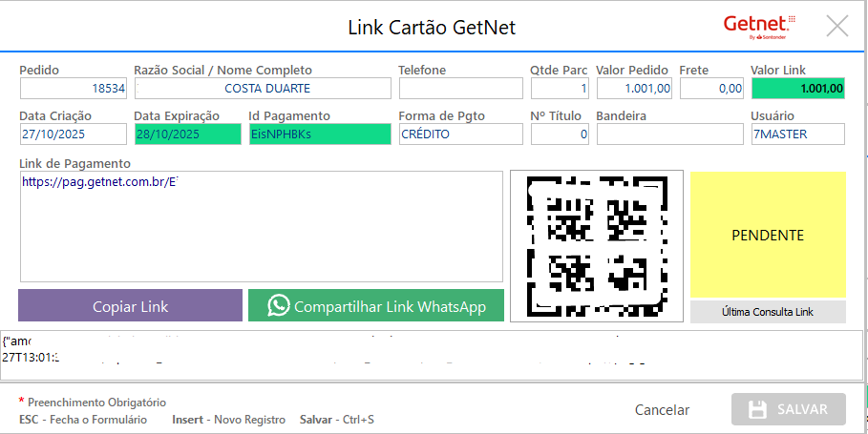
Task: Click the Qtde Parc field
Action: [x=560, y=89]
